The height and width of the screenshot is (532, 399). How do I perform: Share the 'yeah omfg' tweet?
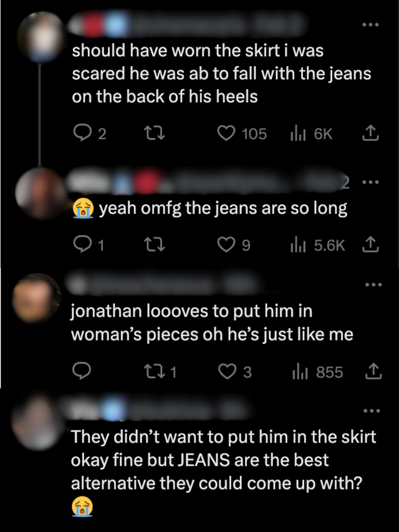[x=370, y=245]
